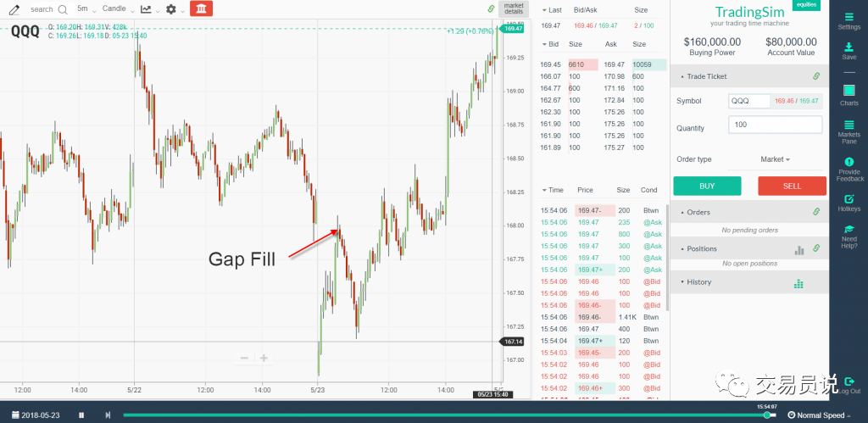Screen dimensions: 868x423
Task: Open the History stats chart icon
Action: (x=798, y=283)
